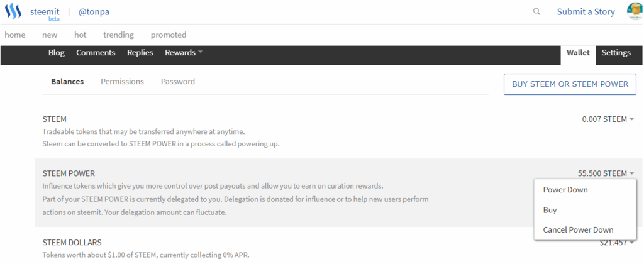Image resolution: width=644 pixels, height=264 pixels.
Task: Switch to the Blog tab
Action: [56, 53]
